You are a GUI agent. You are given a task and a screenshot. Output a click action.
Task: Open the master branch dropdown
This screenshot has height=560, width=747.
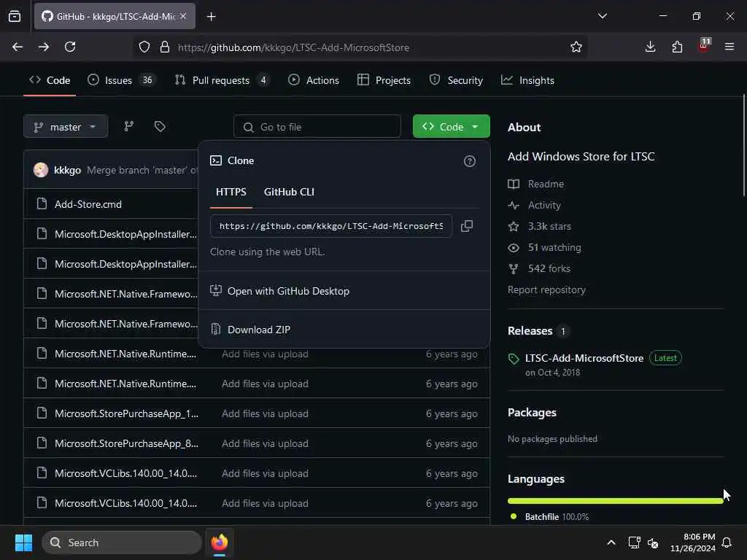[66, 127]
